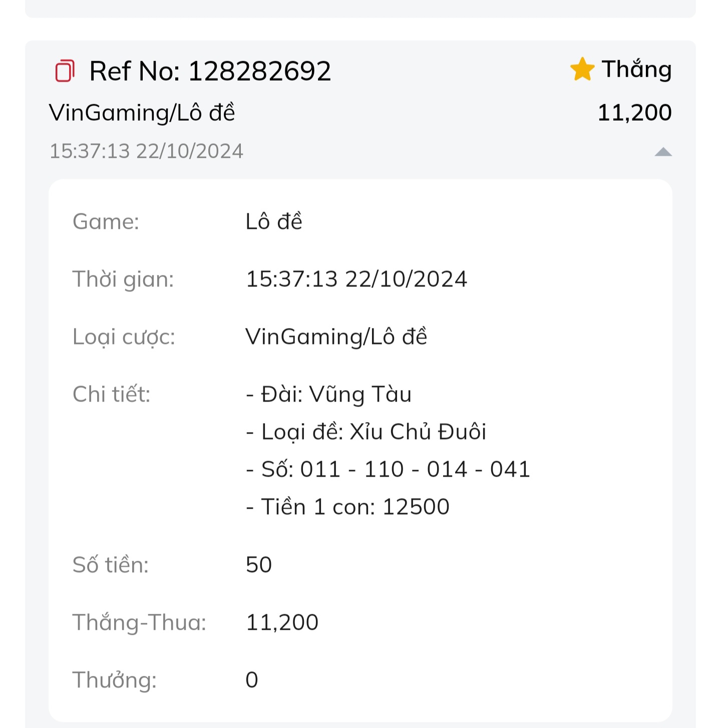Tap the Số: 011 - 110 - 014 - 041 line

[x=388, y=469]
